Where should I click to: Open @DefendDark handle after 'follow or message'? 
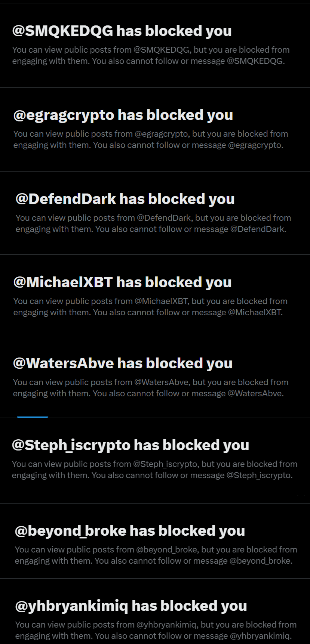coord(257,229)
